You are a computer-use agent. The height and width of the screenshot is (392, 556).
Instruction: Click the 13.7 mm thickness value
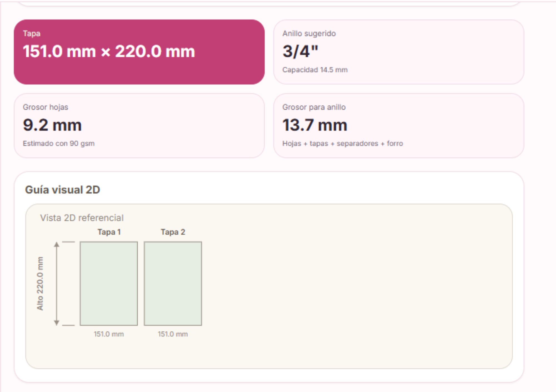point(315,125)
